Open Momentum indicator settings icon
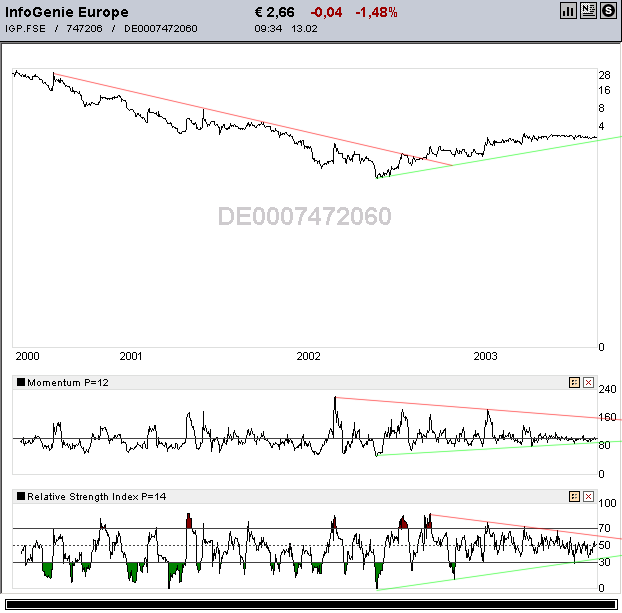This screenshot has height=613, width=622. point(574,382)
